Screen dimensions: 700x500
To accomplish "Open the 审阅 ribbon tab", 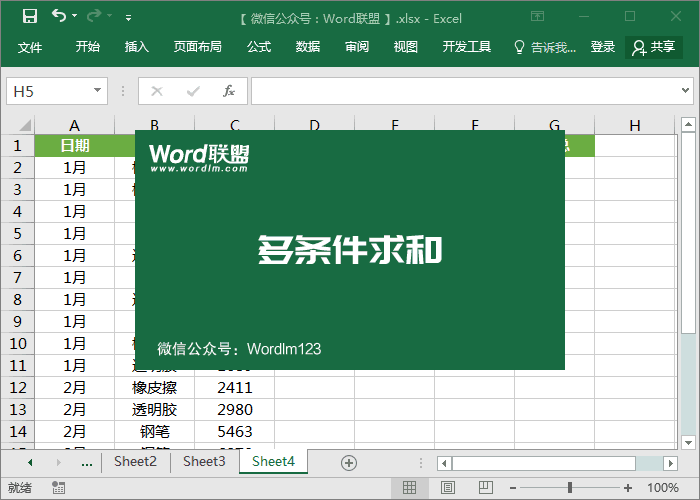I will (x=357, y=46).
